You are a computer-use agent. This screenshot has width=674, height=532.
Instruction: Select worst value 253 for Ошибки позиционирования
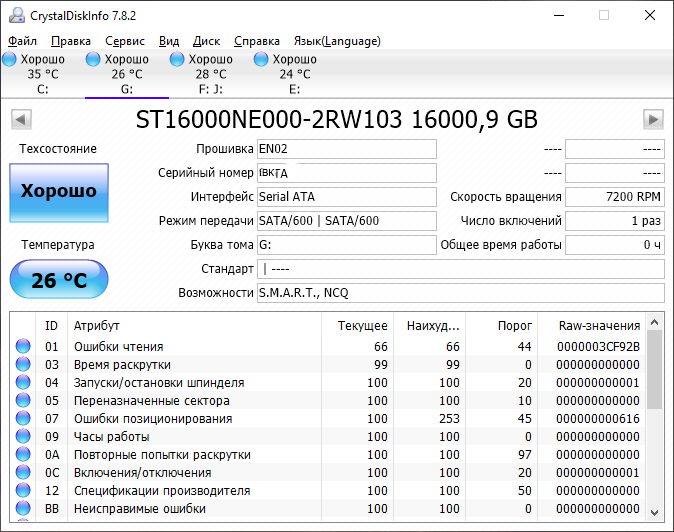click(x=449, y=419)
